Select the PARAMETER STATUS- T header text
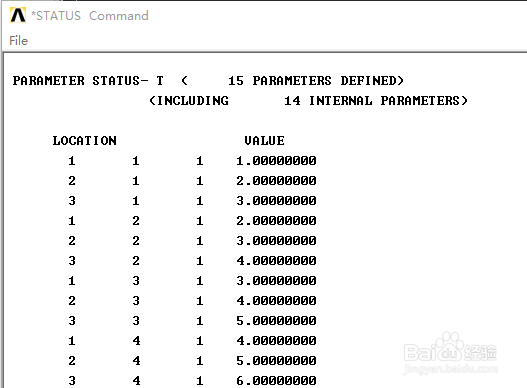Viewport: 527px width, 388px height. (x=88, y=81)
